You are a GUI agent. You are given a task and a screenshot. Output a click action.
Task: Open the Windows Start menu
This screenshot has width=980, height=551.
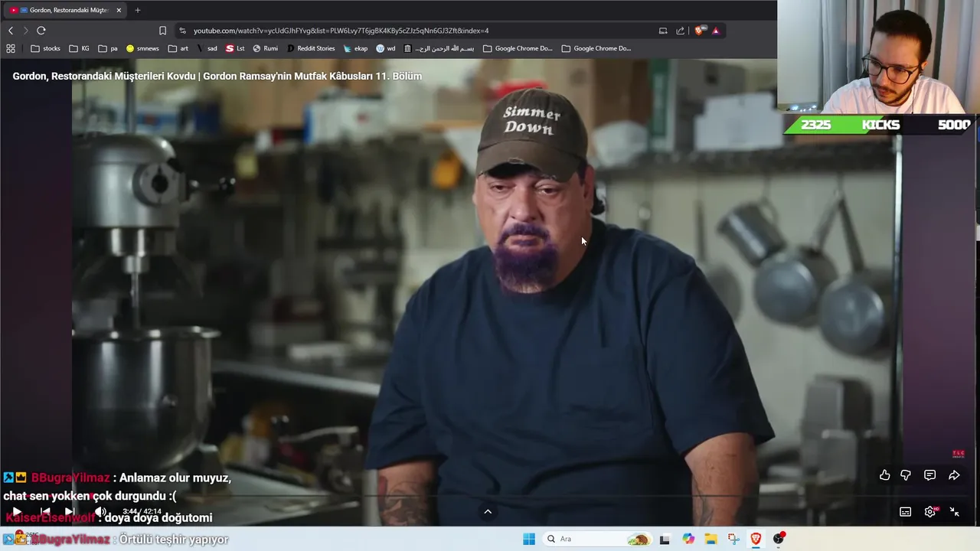click(x=529, y=539)
